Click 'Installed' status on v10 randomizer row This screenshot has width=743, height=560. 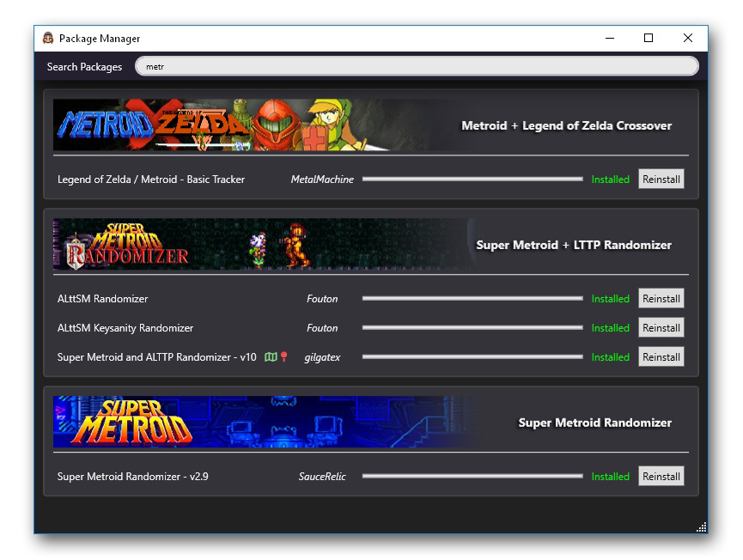[x=611, y=357]
